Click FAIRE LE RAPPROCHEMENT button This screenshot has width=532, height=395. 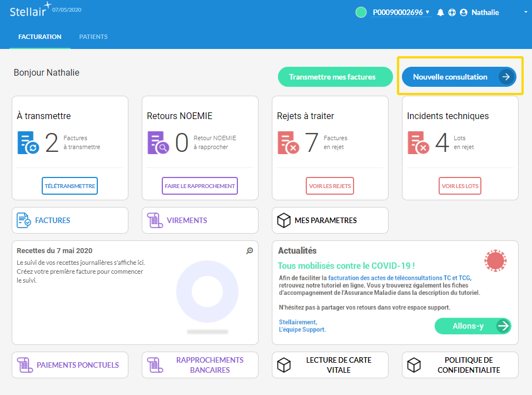coord(200,186)
